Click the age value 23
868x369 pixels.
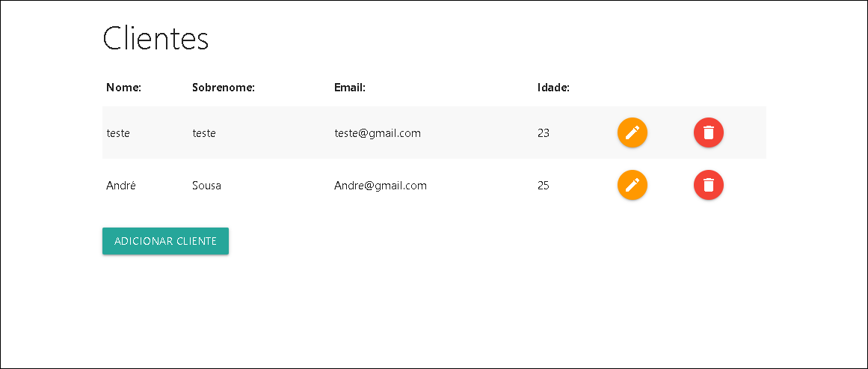click(x=543, y=133)
